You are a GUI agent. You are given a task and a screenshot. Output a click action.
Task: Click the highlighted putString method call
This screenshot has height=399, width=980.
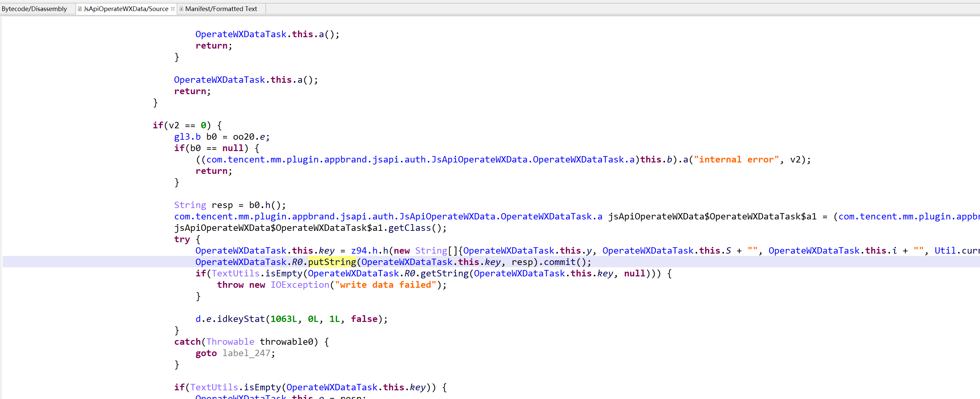pyautogui.click(x=332, y=262)
